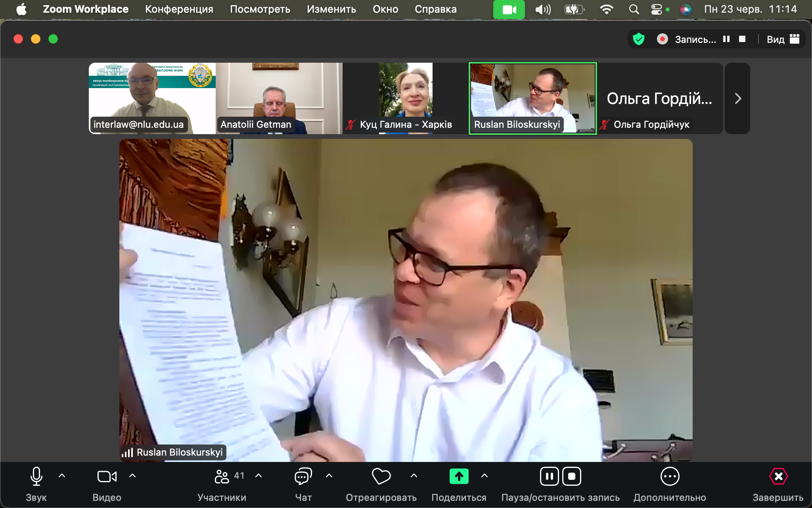
Task: Open the Справка menu
Action: click(435, 9)
